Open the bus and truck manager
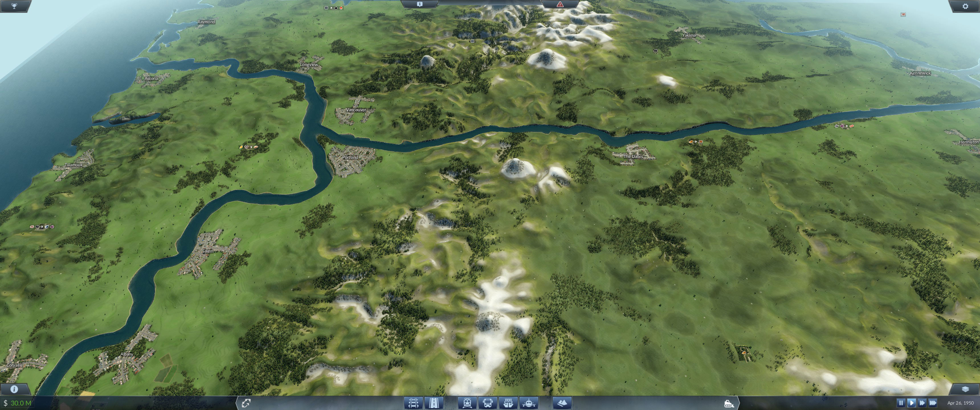This screenshot has width=980, height=410. pyautogui.click(x=488, y=403)
